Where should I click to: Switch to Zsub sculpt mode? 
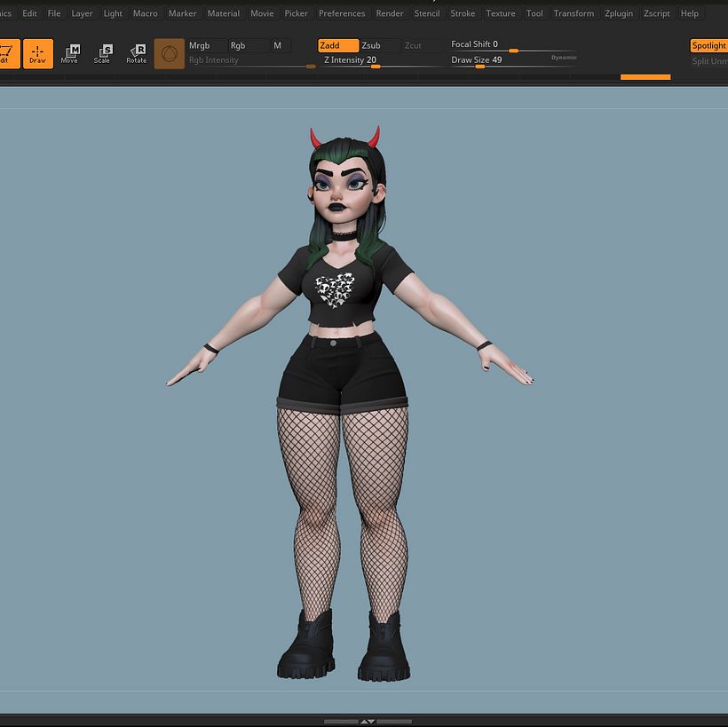373,45
